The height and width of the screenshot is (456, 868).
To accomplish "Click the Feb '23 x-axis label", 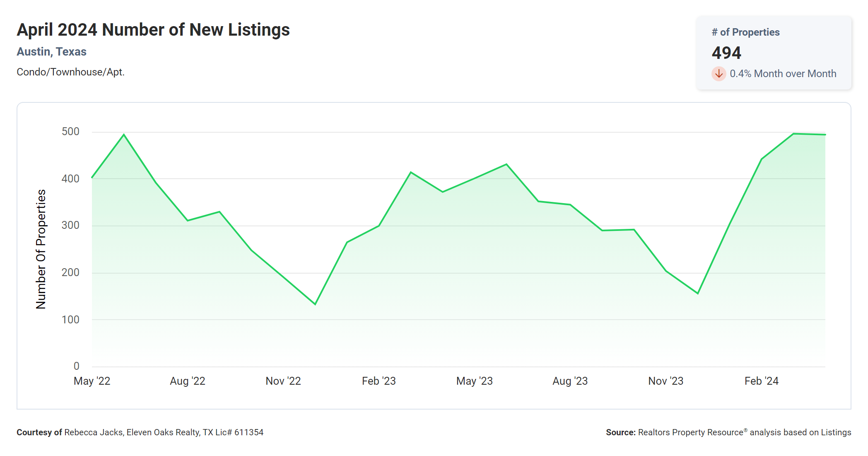I will point(379,381).
